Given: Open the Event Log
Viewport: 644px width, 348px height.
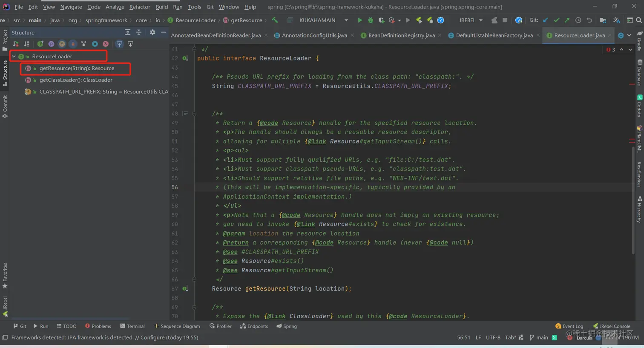Looking at the screenshot, I should coord(569,326).
